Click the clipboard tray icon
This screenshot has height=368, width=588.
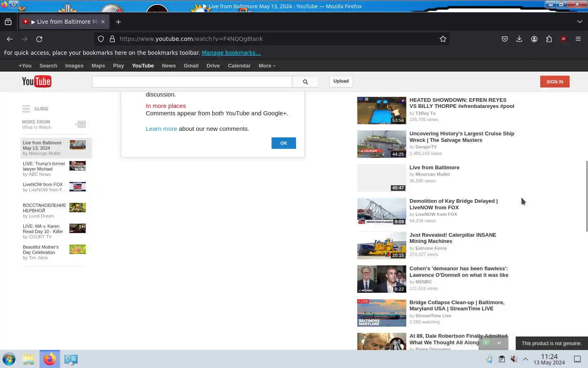point(501,359)
